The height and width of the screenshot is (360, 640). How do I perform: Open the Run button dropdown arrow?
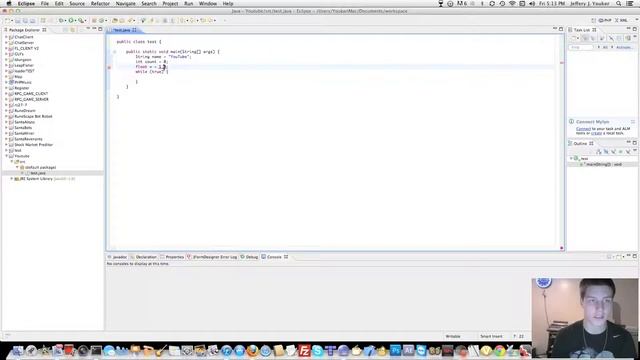point(76,20)
